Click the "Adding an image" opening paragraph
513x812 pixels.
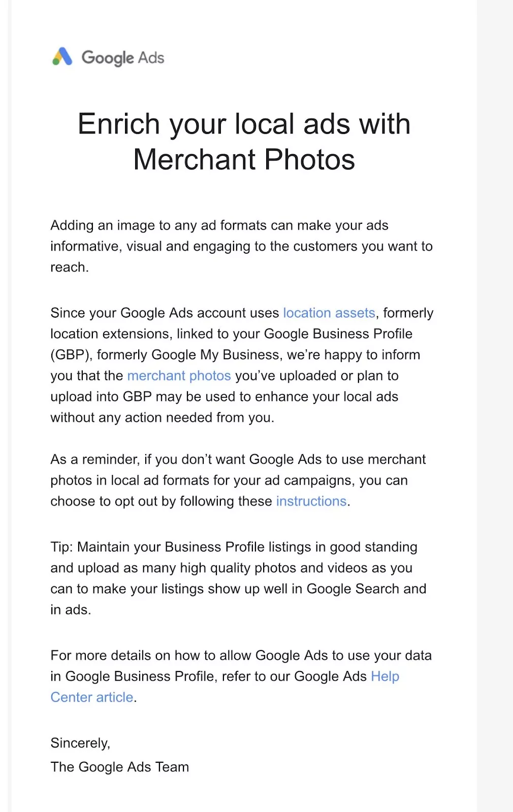[242, 246]
